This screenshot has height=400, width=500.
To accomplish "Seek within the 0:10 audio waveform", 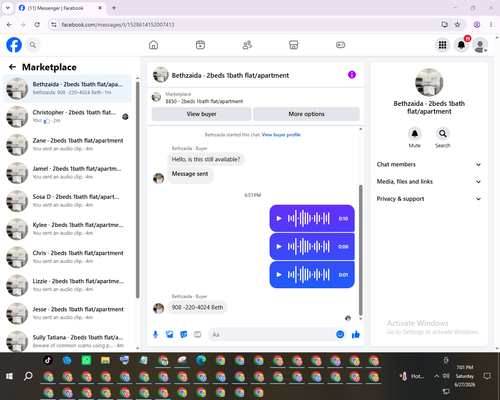I will [309, 219].
